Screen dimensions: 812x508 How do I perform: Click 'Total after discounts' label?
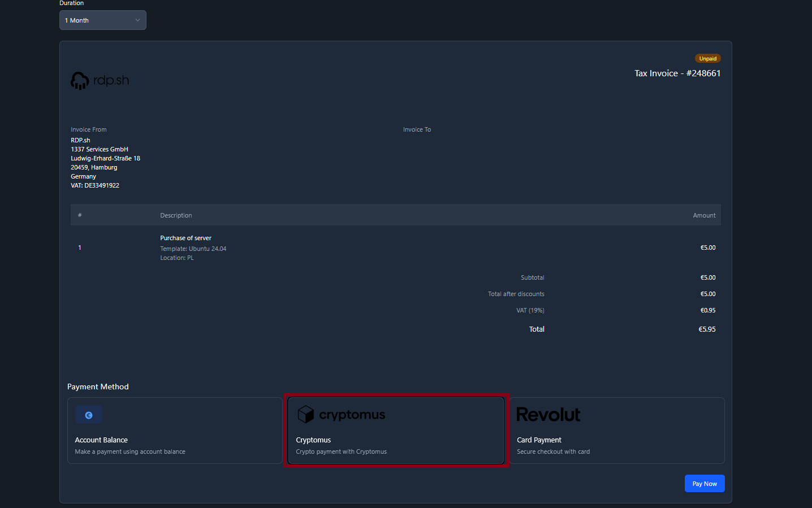click(516, 294)
